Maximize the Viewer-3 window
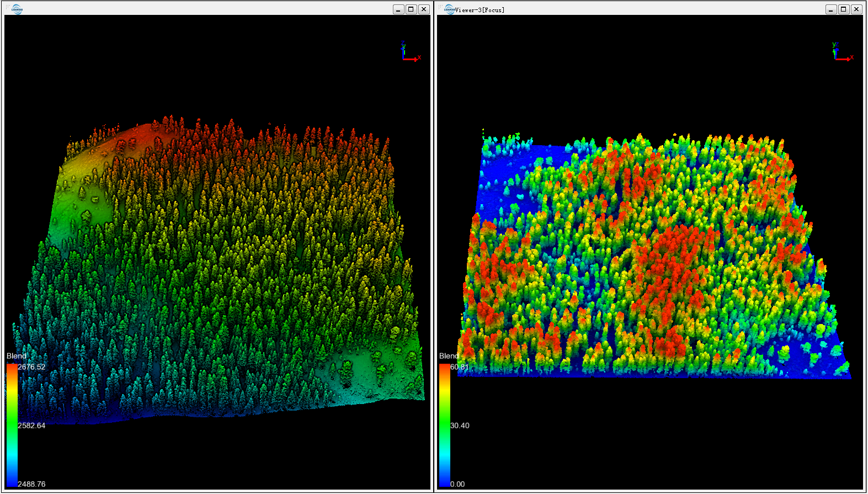Screen dimensions: 868x494 click(844, 9)
